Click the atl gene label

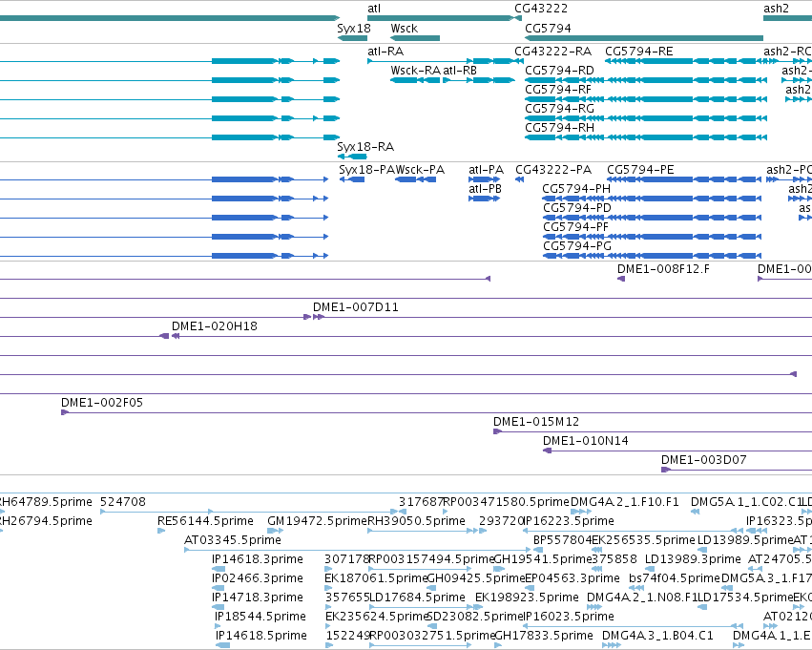(x=374, y=9)
